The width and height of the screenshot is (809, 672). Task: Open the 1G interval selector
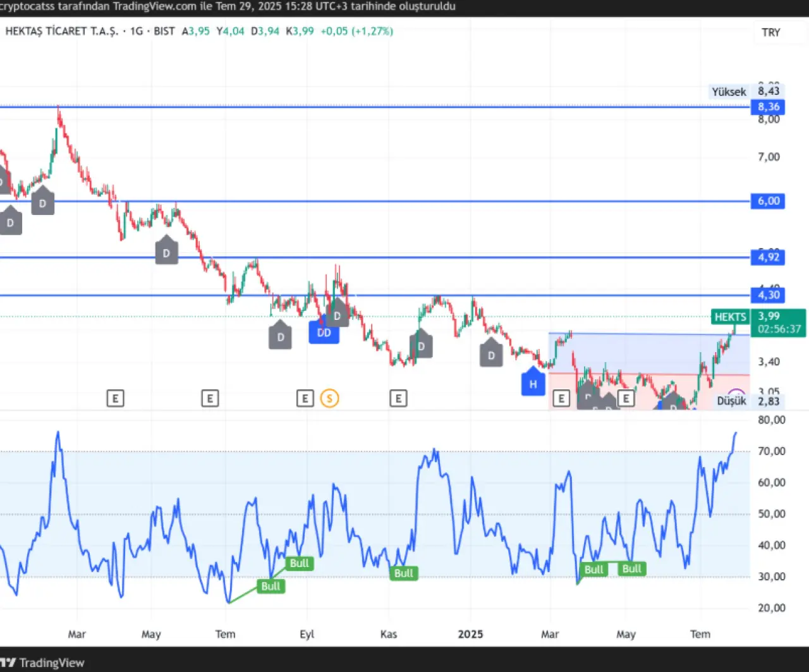click(x=137, y=31)
